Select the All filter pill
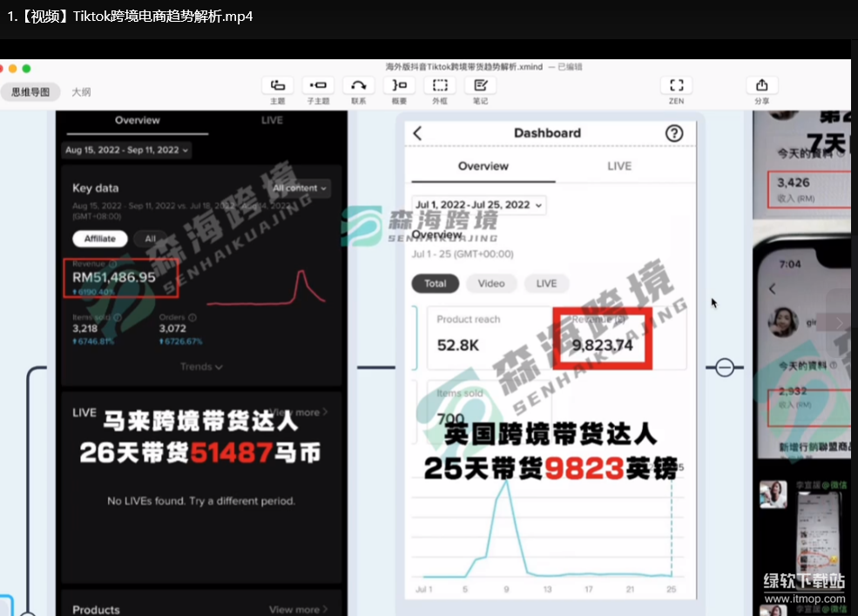Screen dimensions: 858x616 click(150, 239)
